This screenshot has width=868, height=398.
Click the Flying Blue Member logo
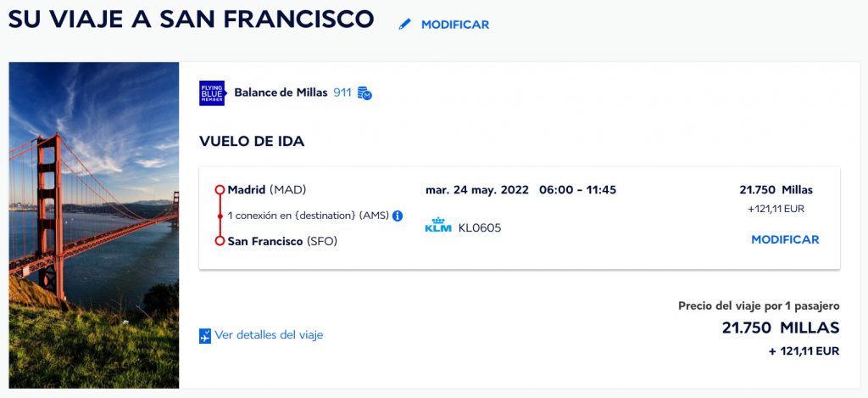(213, 93)
